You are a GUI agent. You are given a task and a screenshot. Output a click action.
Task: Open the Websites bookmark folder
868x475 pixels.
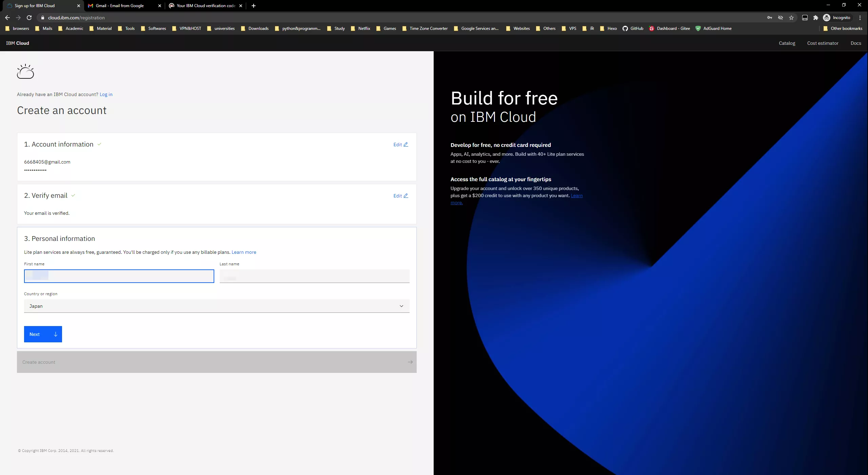[x=518, y=28]
